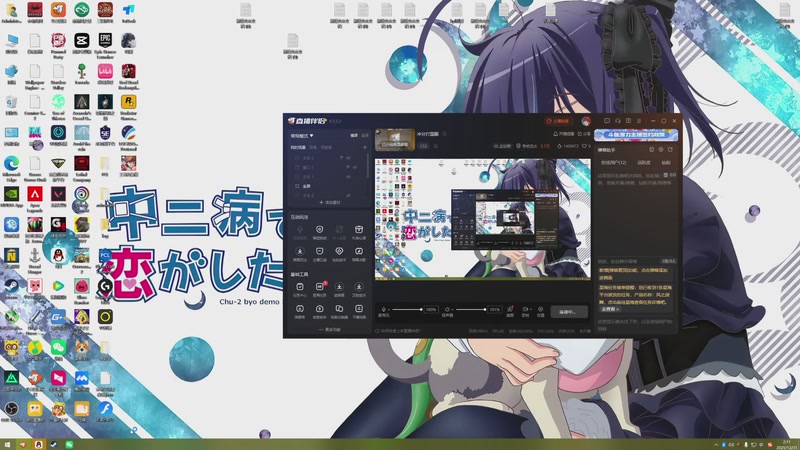Click the stream start reminder bell link

(x=563, y=134)
